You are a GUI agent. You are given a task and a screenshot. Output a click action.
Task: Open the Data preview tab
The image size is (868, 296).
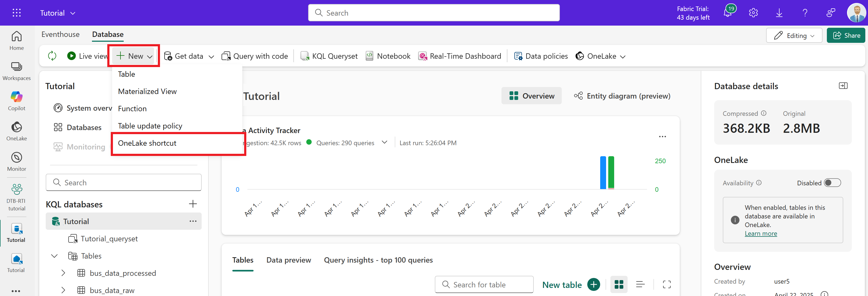coord(289,260)
